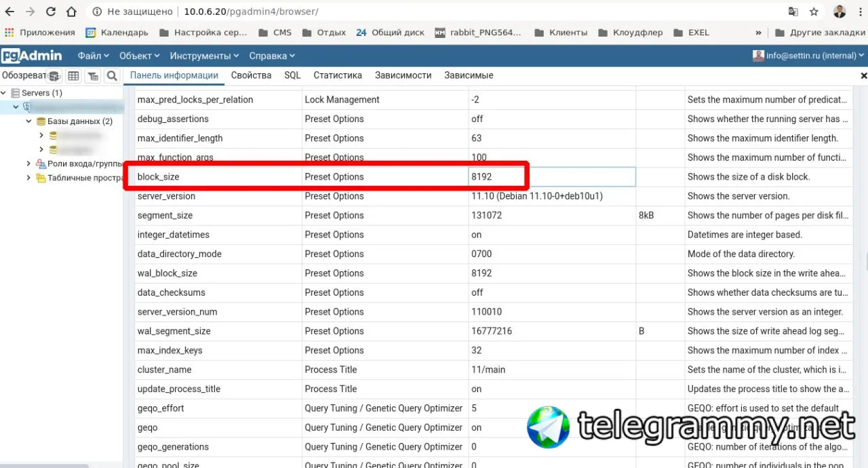Open the Отдых bookmark folder

(324, 33)
